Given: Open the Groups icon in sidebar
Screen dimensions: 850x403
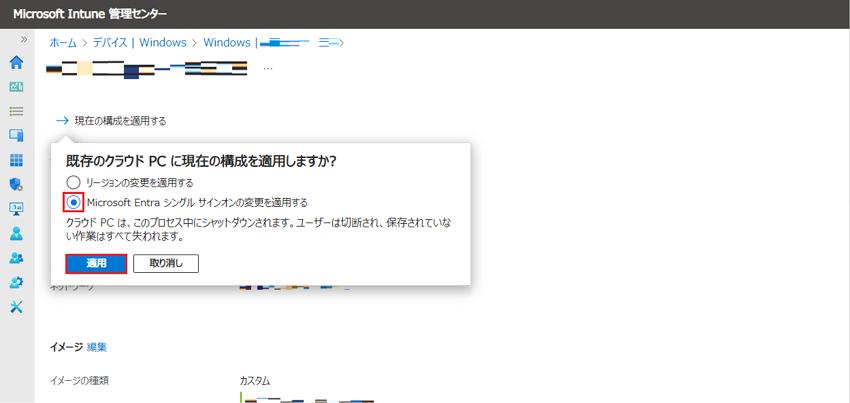Looking at the screenshot, I should coord(17,258).
